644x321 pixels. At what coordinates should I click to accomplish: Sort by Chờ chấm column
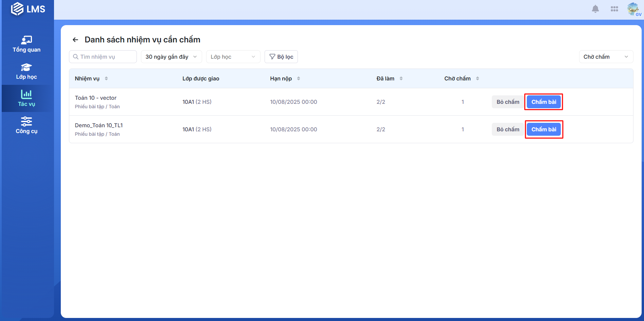(478, 78)
